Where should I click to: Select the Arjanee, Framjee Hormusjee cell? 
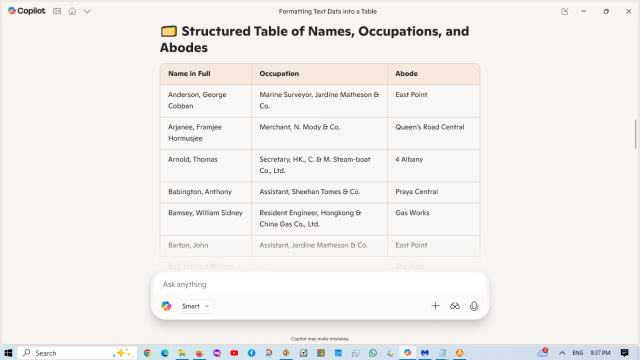tap(206, 133)
